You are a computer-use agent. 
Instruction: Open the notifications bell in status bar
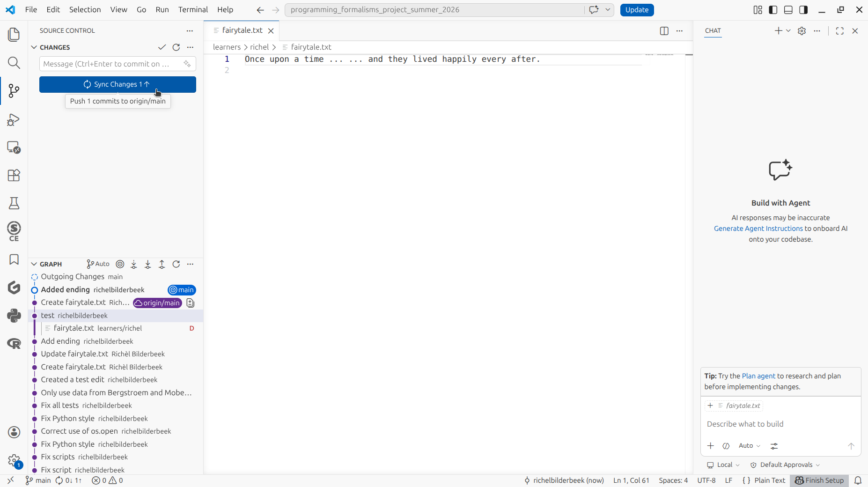click(858, 480)
